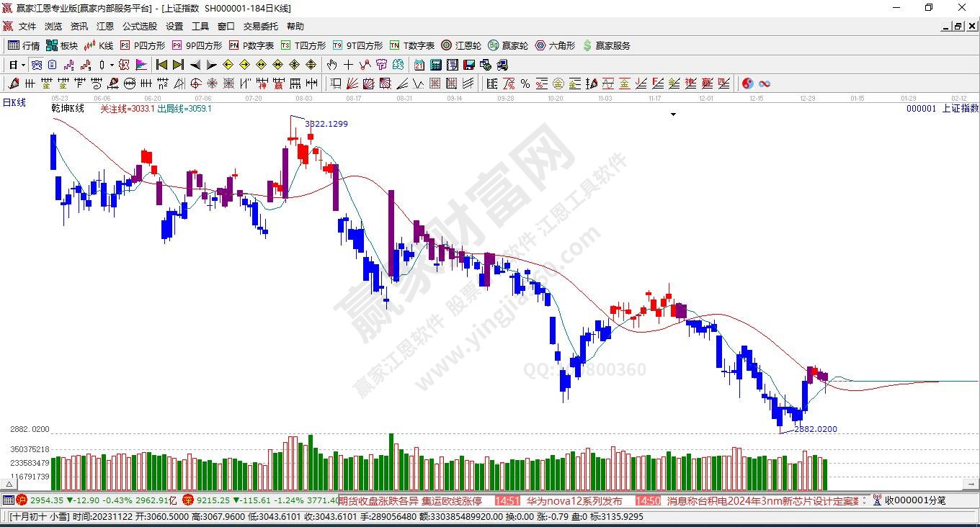Click the percent % line tool
The width and height of the screenshot is (980, 527).
(x=525, y=84)
